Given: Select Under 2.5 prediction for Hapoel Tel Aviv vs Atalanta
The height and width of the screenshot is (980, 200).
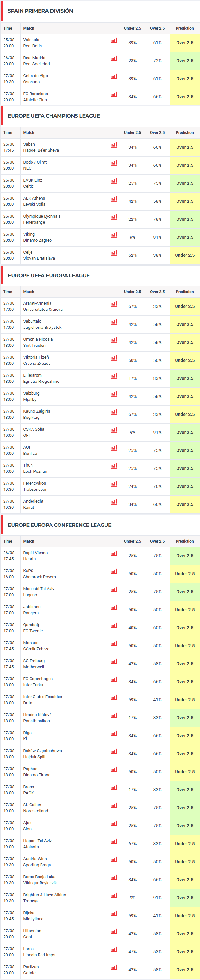Looking at the screenshot, I should click(x=185, y=844).
